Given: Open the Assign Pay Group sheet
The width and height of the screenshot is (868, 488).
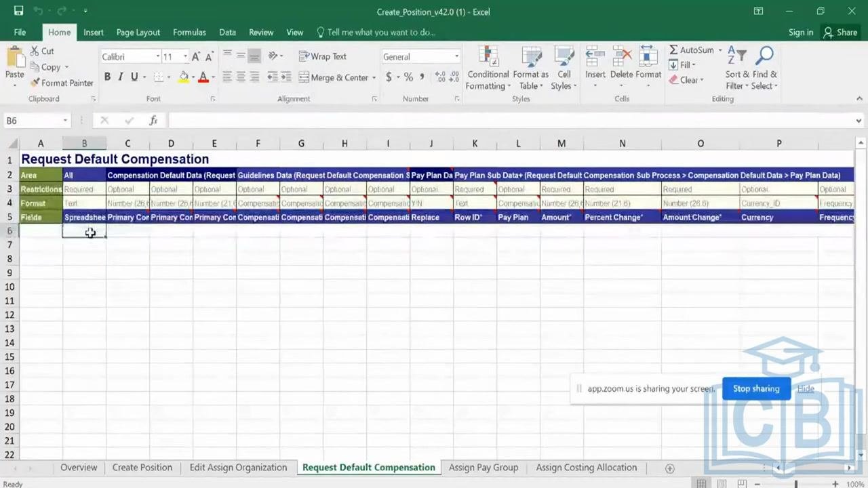Looking at the screenshot, I should (x=484, y=468).
